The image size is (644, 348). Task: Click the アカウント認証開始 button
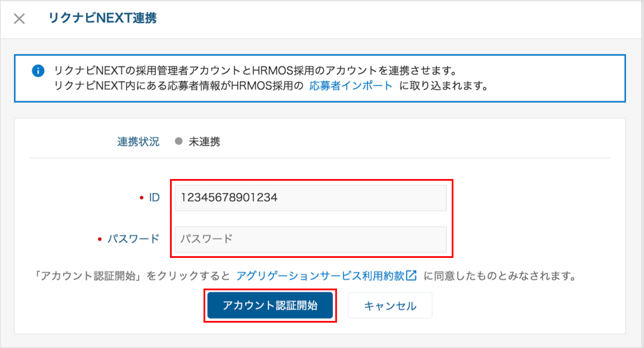(x=270, y=305)
